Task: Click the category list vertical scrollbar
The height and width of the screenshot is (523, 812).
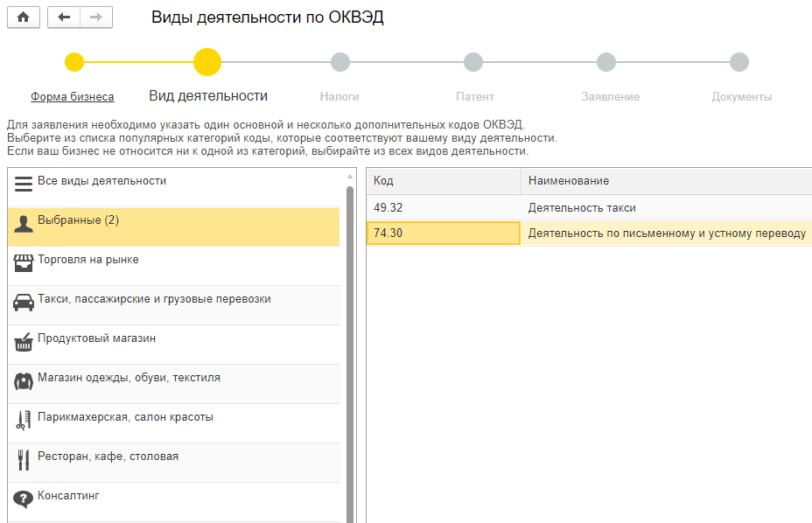Action: pyautogui.click(x=350, y=350)
